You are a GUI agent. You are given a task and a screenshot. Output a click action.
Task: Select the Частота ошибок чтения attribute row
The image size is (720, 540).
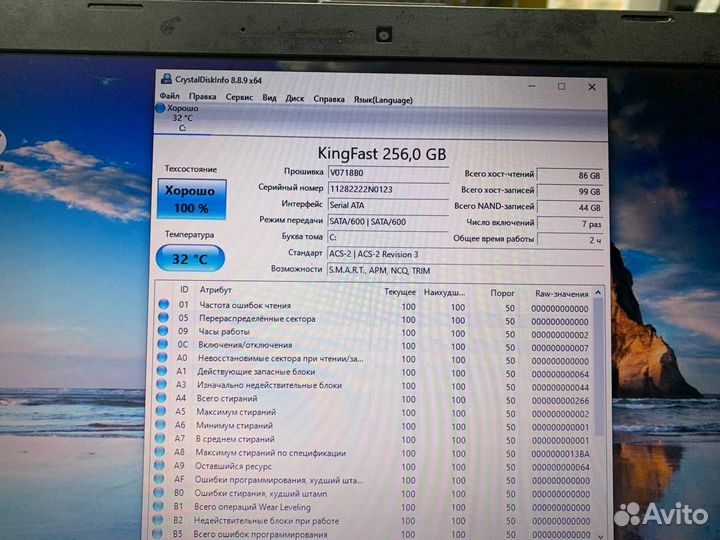coord(374,306)
